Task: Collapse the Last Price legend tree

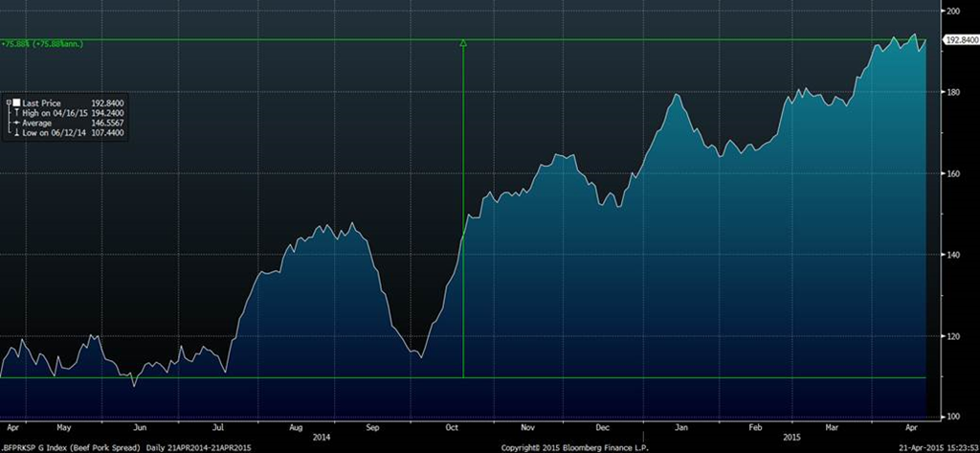Action: (8, 102)
